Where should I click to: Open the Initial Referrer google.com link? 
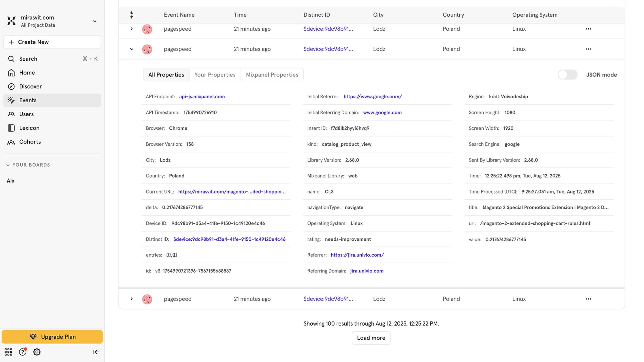click(x=372, y=96)
